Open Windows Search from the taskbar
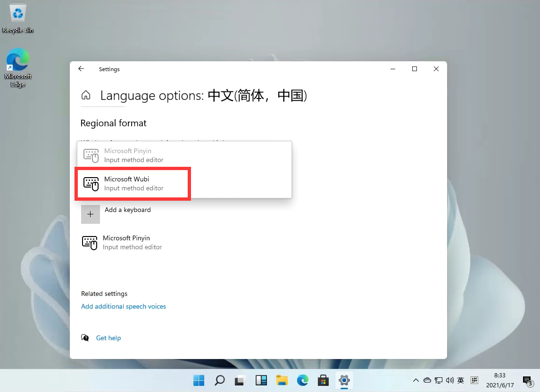The height and width of the screenshot is (392, 540). pyautogui.click(x=219, y=380)
